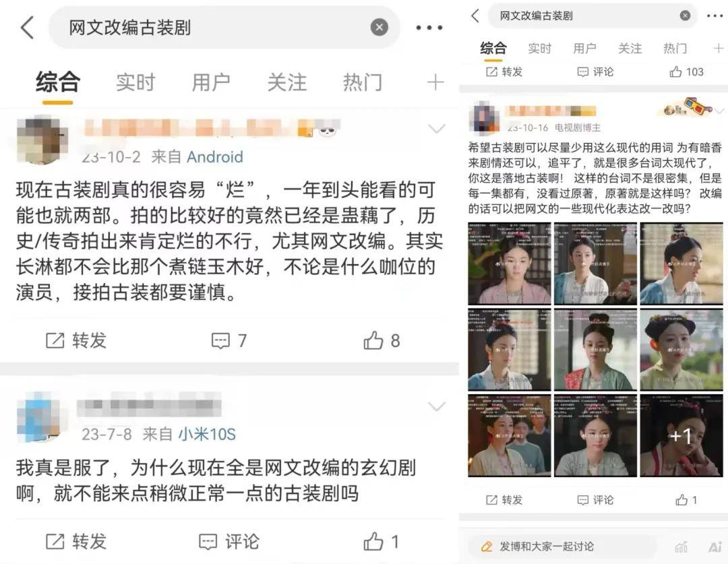Repost the 23-10-2 Android post
The height and width of the screenshot is (564, 728).
[76, 340]
